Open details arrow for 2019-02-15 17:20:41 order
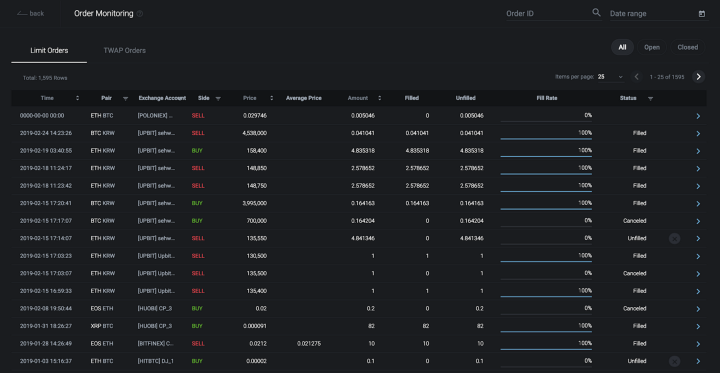Viewport: 720px width, 373px height. [698, 203]
